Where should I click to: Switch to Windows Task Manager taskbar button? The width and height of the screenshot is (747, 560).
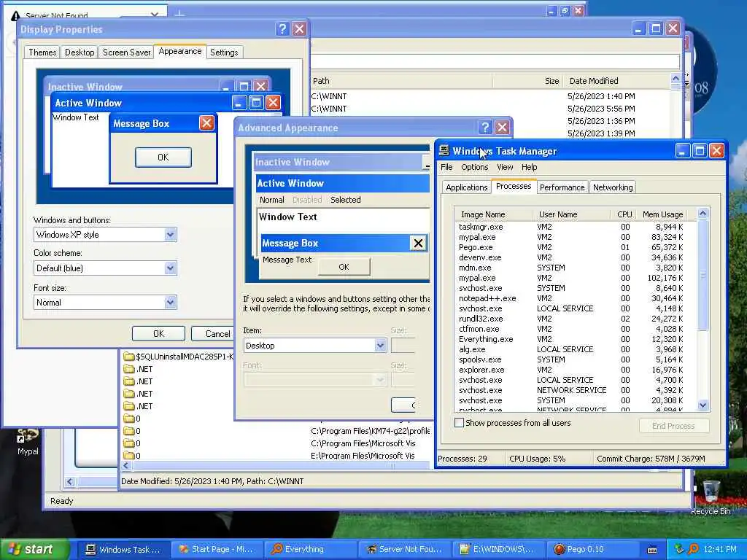tap(123, 549)
